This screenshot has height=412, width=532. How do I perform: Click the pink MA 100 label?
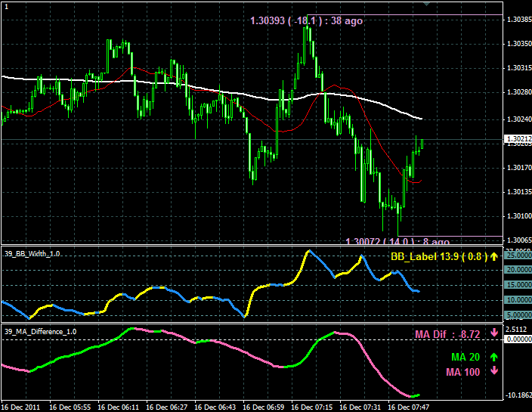pyautogui.click(x=462, y=371)
